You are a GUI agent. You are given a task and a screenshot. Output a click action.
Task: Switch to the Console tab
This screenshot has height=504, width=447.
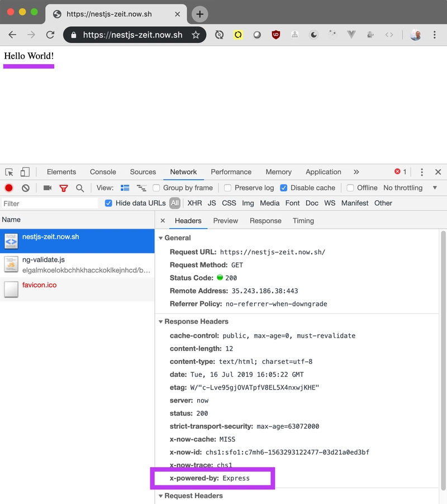coord(103,171)
